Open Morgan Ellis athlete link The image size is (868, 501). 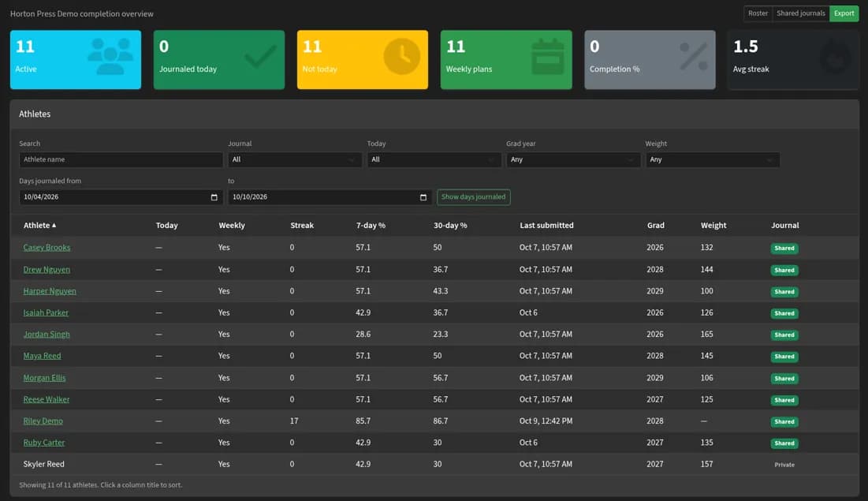click(x=44, y=378)
